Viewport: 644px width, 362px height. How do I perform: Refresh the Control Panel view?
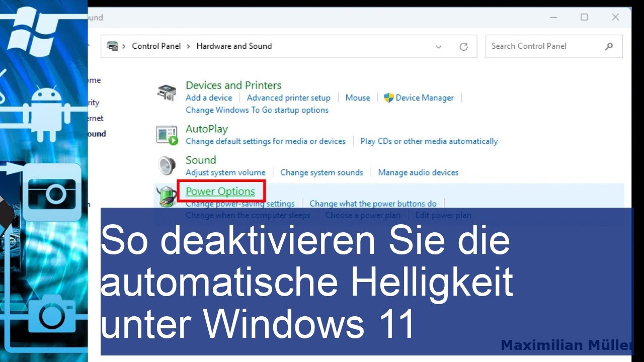pos(464,47)
